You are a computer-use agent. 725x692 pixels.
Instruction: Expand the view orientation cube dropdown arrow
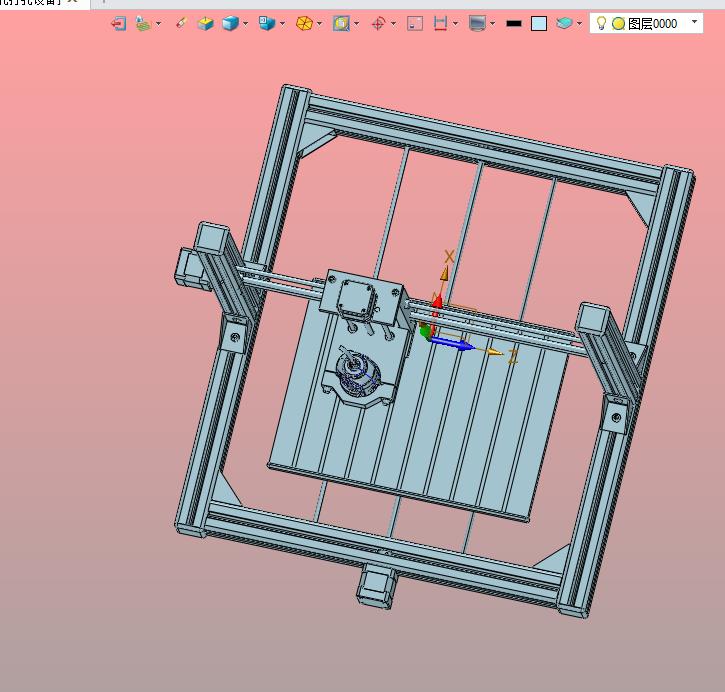[x=283, y=24]
